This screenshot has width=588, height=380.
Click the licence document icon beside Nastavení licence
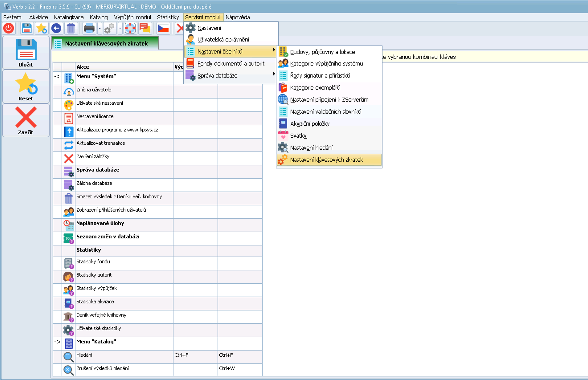69,119
